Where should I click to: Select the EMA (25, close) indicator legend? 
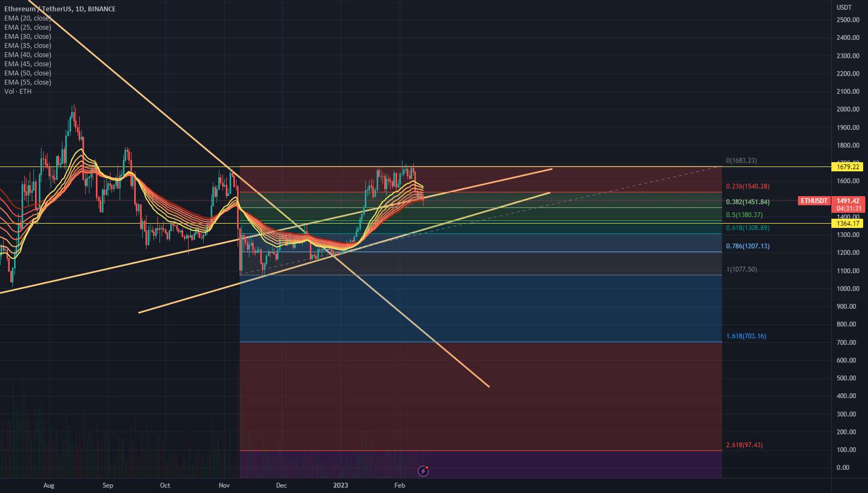click(x=27, y=27)
